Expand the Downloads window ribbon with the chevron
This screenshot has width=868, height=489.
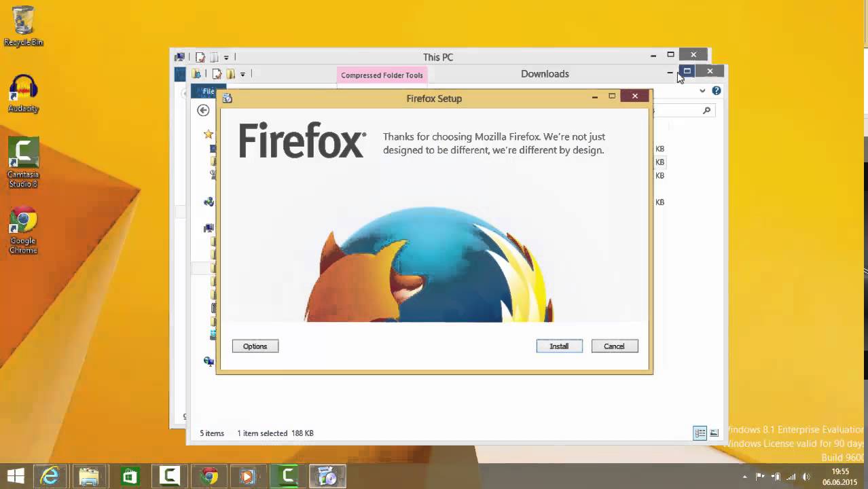tap(702, 90)
